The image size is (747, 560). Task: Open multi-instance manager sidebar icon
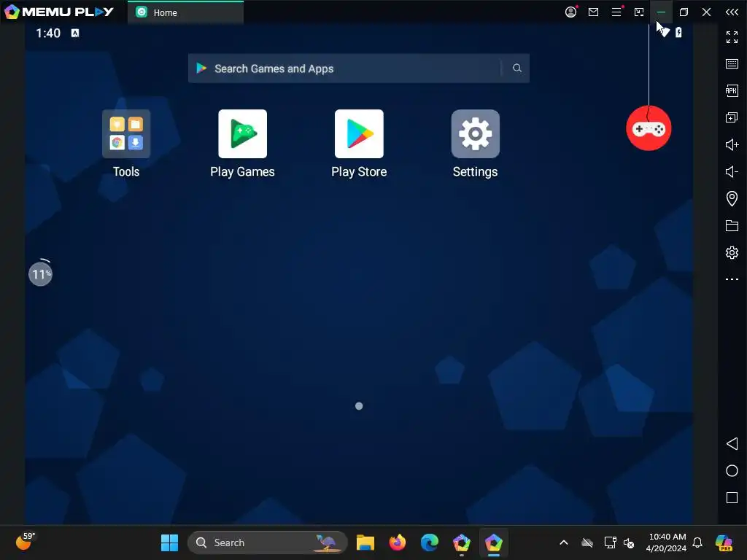(732, 117)
